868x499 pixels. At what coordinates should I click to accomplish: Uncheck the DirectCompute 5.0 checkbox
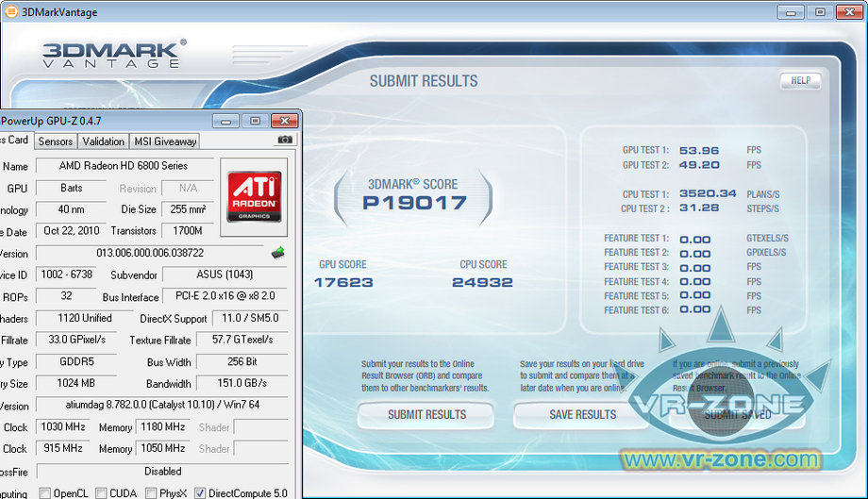click(200, 492)
